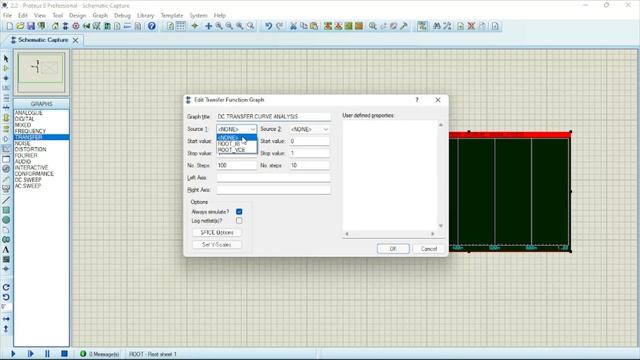Click the overview preview thumbnail
Viewport: 640px width, 360px height.
[x=41, y=72]
